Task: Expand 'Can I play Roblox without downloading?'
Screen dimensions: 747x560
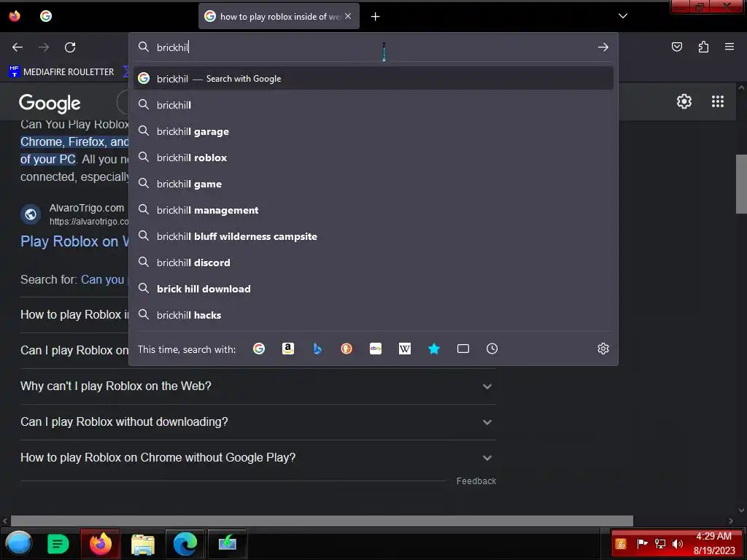Action: [258, 422]
